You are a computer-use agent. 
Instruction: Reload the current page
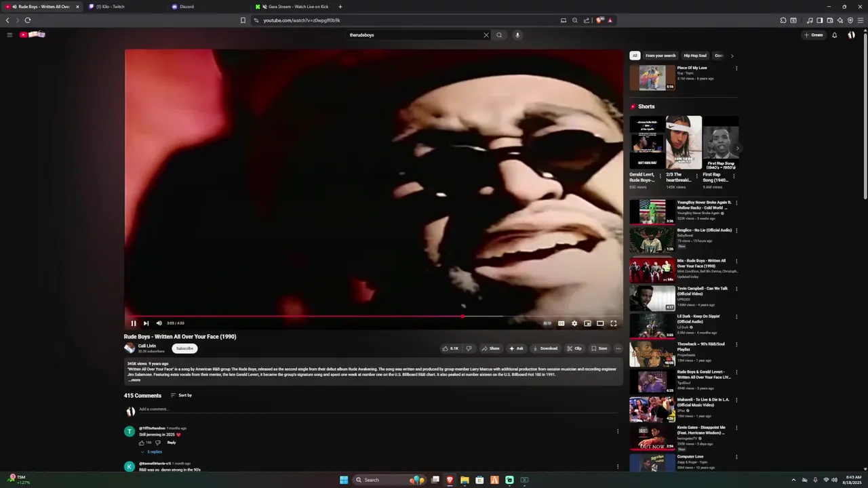[x=28, y=20]
